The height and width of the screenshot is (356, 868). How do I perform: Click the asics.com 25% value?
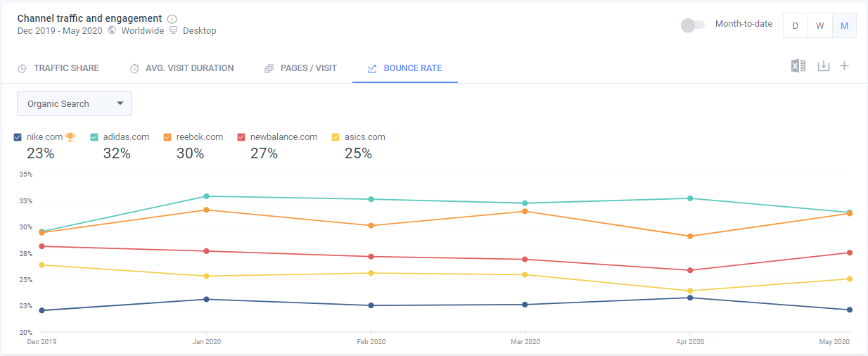(x=358, y=153)
